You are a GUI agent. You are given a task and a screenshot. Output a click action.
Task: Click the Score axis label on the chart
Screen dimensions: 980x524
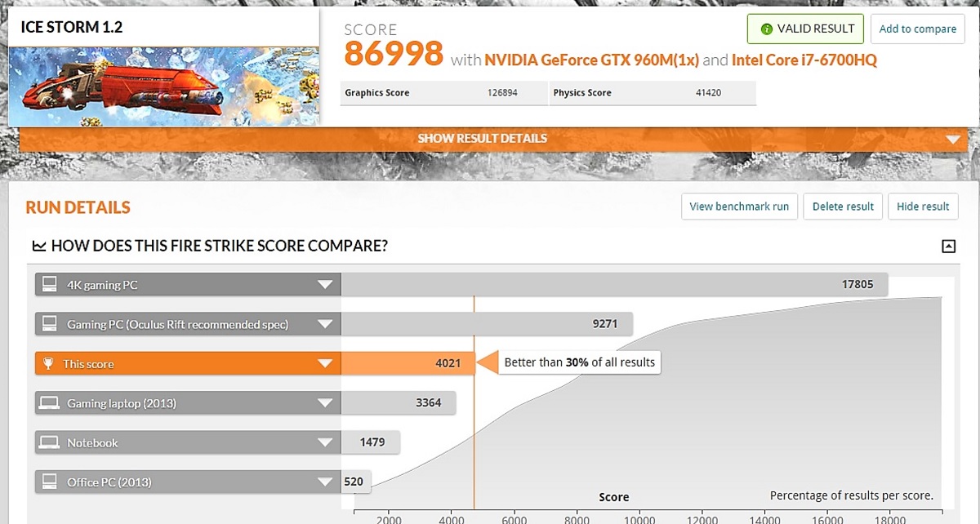coord(614,497)
